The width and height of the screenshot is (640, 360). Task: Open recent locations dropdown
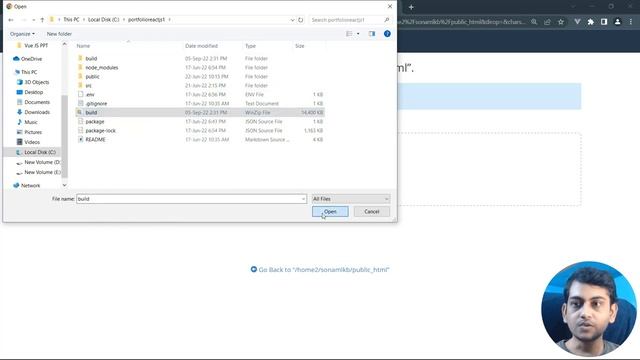(x=33, y=20)
